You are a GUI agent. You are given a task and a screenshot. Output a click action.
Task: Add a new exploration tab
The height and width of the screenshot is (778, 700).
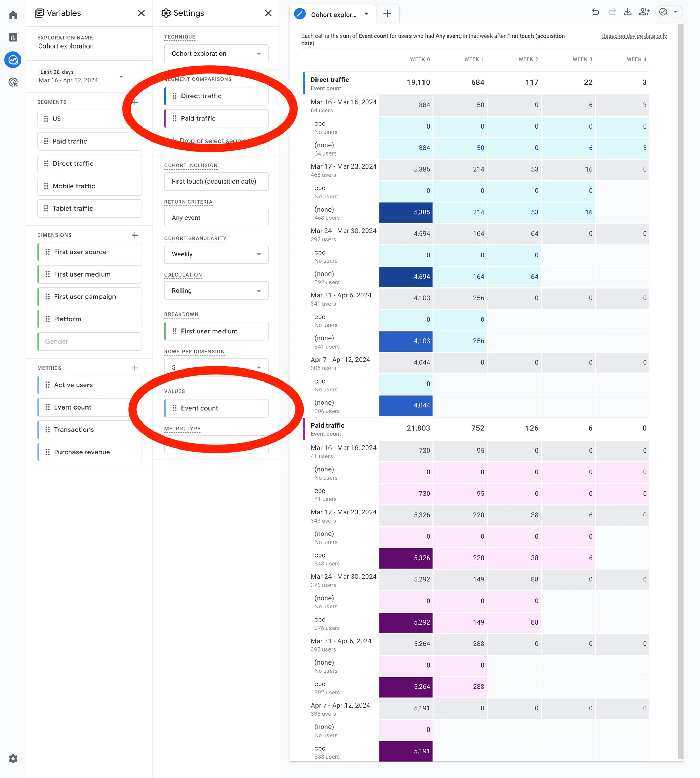[387, 14]
